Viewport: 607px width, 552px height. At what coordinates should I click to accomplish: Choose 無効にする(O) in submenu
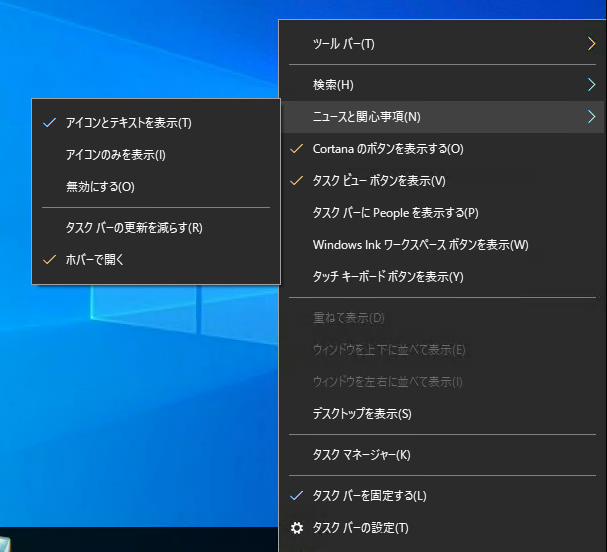coord(156,187)
